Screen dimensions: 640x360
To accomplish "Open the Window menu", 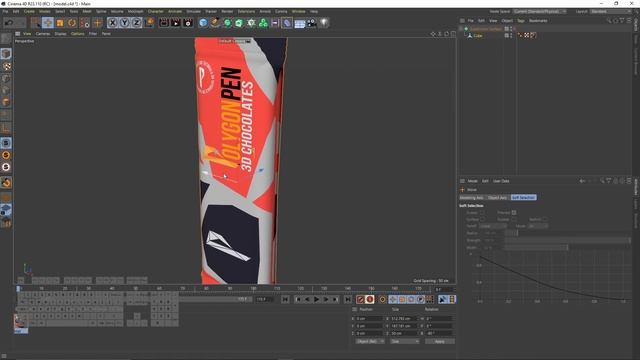I will [298, 11].
